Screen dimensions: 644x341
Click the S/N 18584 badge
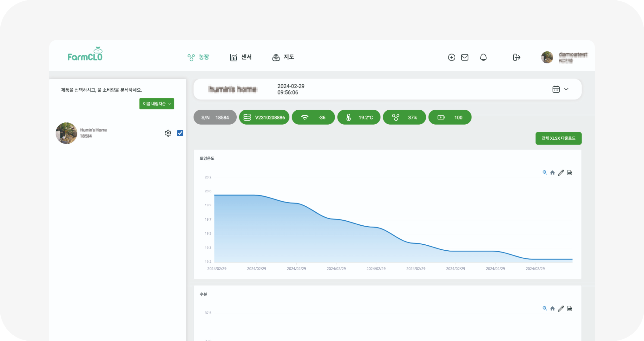pyautogui.click(x=215, y=117)
